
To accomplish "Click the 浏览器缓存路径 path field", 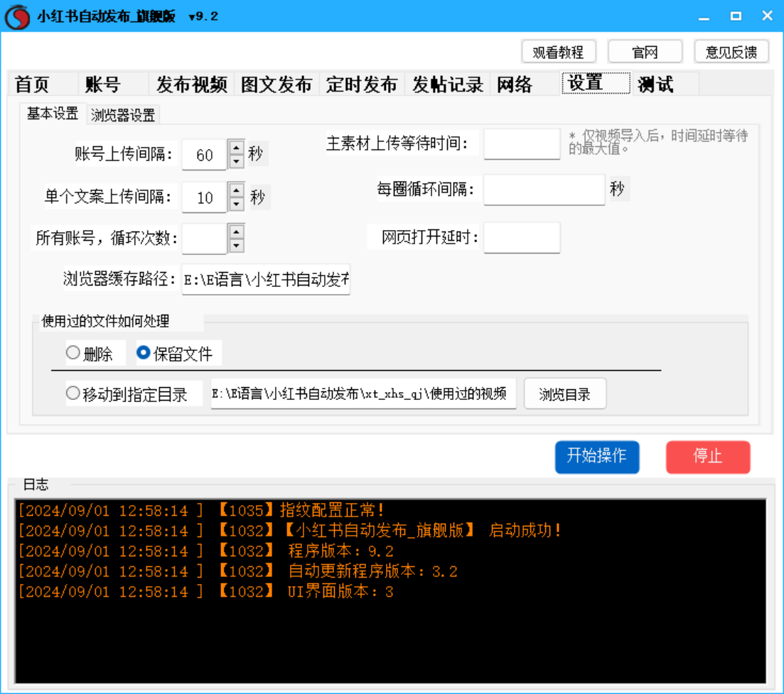I will (266, 279).
